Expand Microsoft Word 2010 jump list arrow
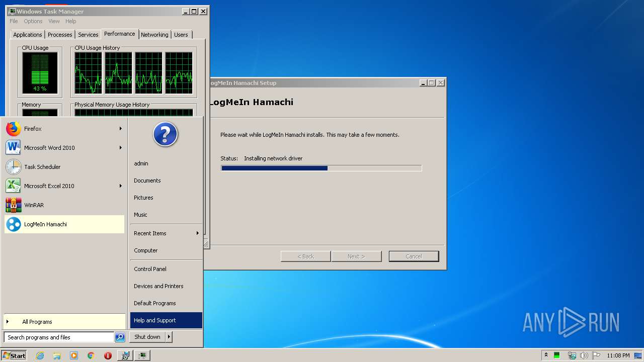This screenshot has height=362, width=644. [121, 148]
